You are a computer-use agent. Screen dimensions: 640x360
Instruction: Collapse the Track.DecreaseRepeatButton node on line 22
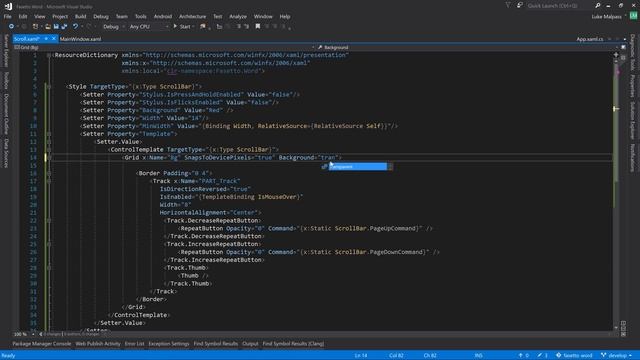(x=49, y=221)
